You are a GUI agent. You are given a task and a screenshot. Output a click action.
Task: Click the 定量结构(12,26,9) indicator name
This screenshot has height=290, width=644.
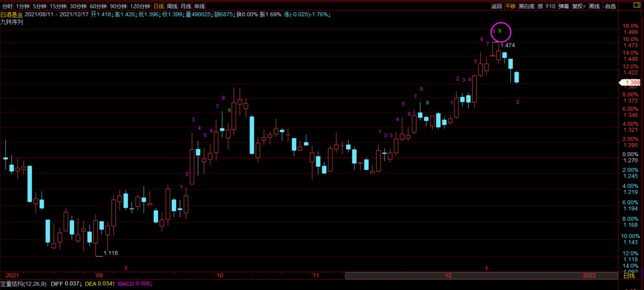[23, 284]
